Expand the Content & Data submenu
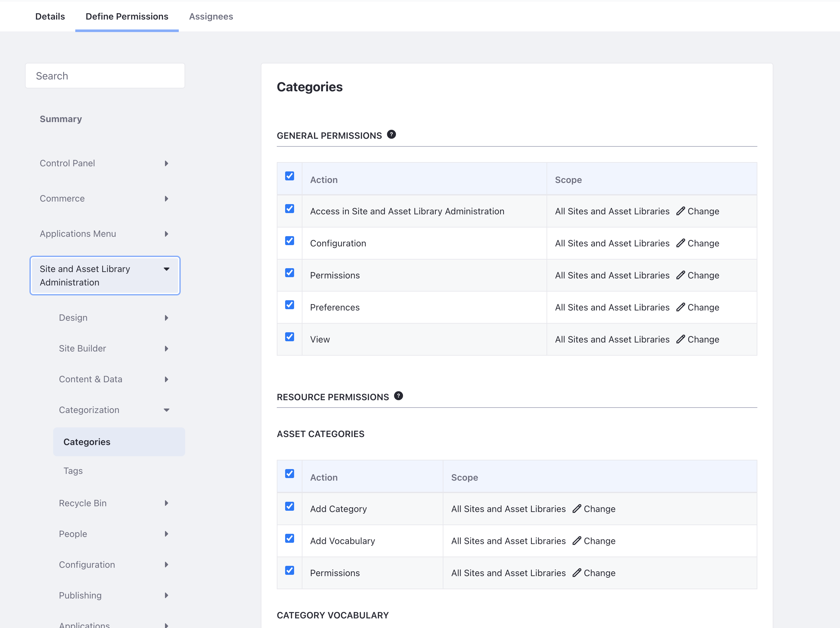Viewport: 840px width, 628px height. pyautogui.click(x=114, y=379)
